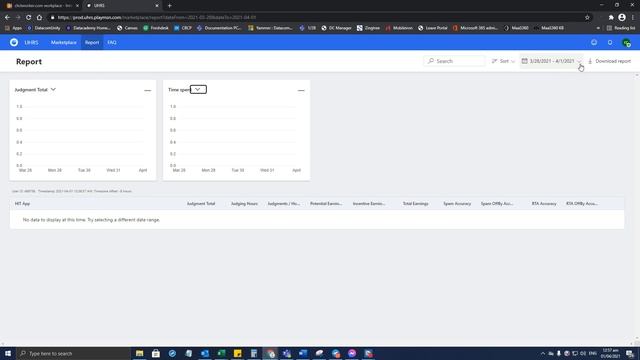Screen dimensions: 640x360
Task: Click the browser Back button
Action: (7, 18)
